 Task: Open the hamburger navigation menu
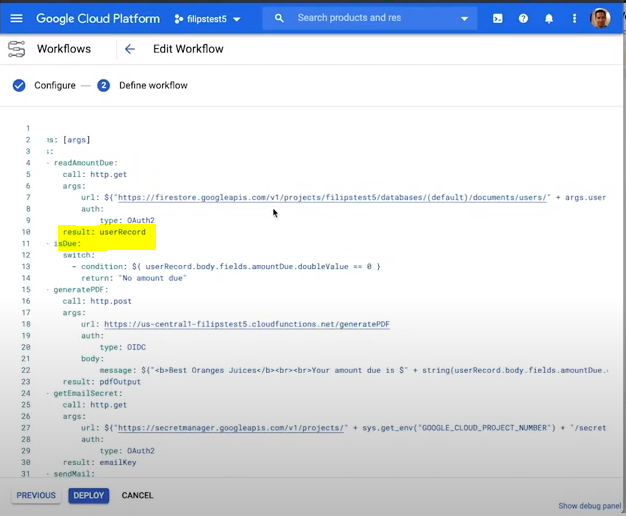pos(16,18)
